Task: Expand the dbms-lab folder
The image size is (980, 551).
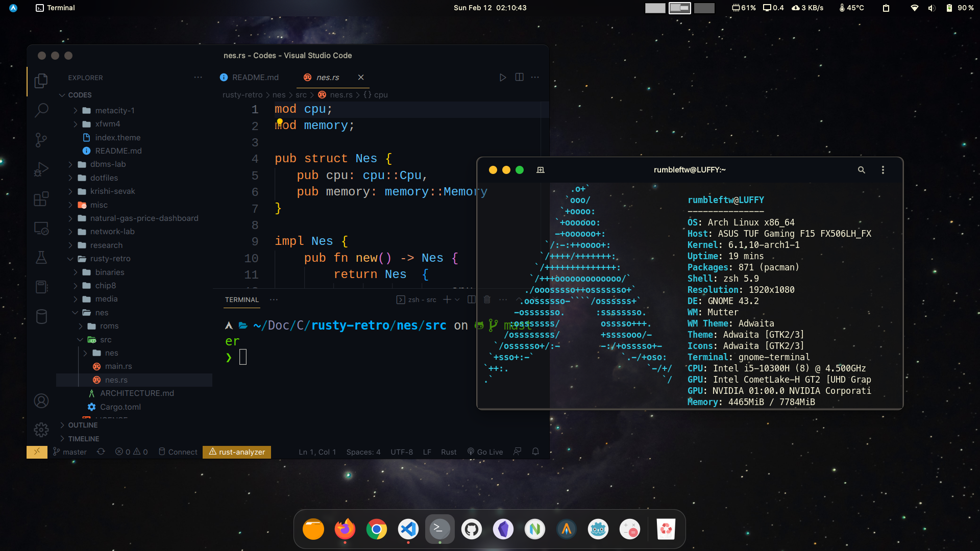Action: tap(108, 164)
